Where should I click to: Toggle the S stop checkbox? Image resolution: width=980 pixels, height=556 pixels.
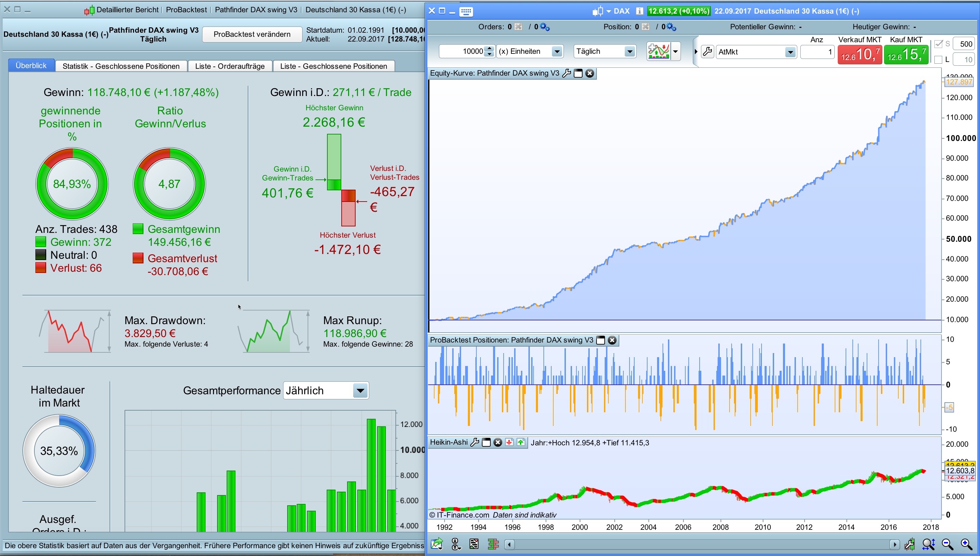point(938,44)
